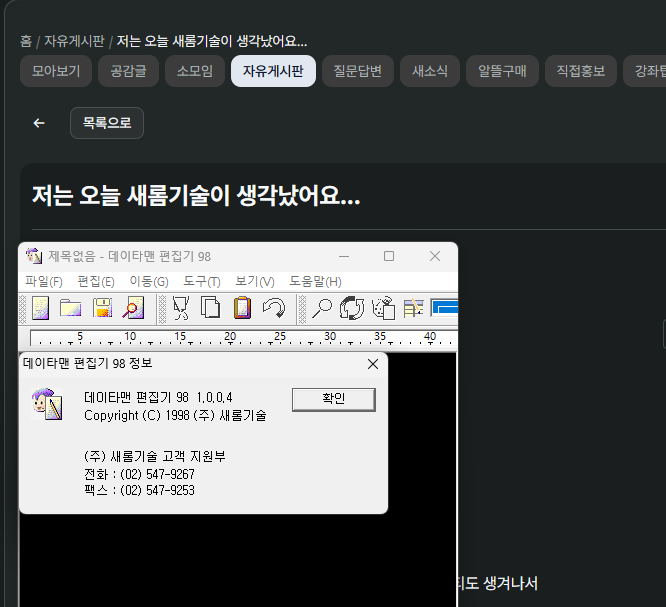
Task: Select the 공감글 tab
Action: [x=128, y=71]
